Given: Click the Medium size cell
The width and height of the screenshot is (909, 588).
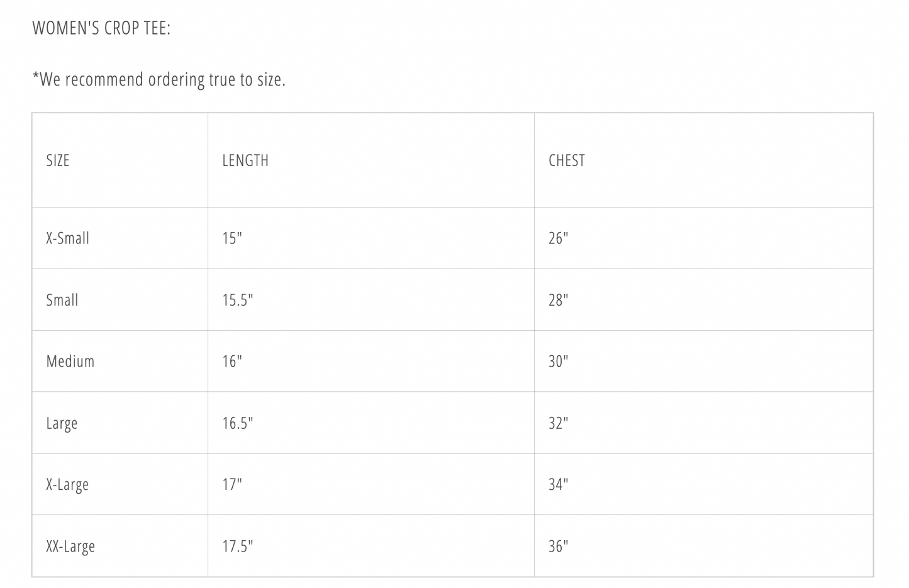Looking at the screenshot, I should [70, 362].
